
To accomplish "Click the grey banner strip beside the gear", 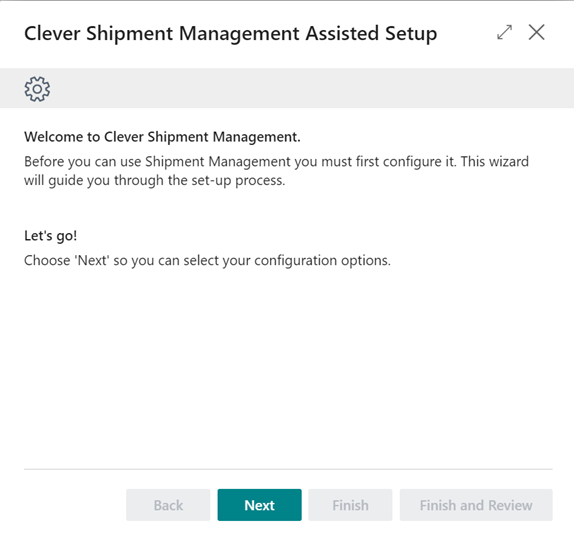I will [311, 88].
